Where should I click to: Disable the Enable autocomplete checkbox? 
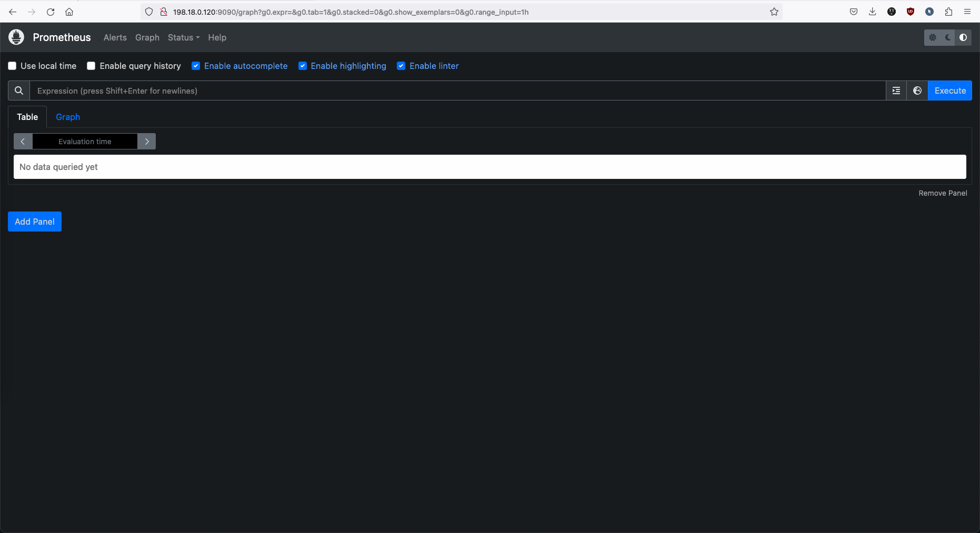click(x=196, y=66)
